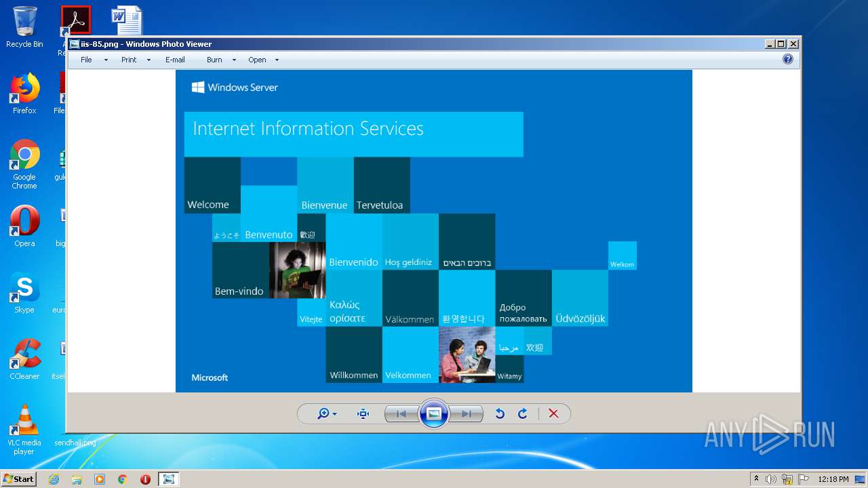Click the Welcome tile in image

tap(212, 185)
